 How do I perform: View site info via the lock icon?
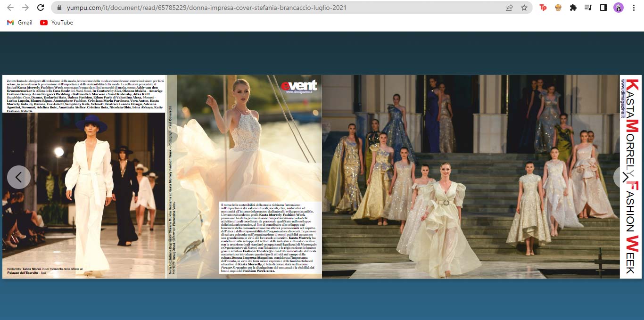(59, 8)
